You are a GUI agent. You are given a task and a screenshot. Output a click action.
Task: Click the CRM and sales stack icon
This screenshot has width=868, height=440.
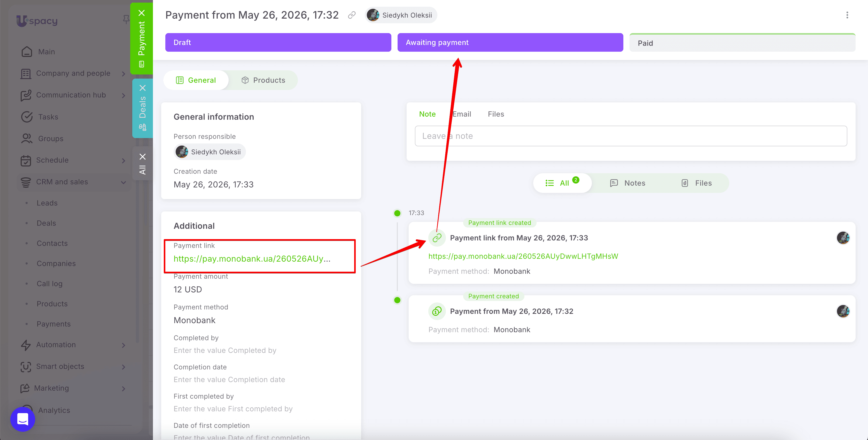coord(26,182)
